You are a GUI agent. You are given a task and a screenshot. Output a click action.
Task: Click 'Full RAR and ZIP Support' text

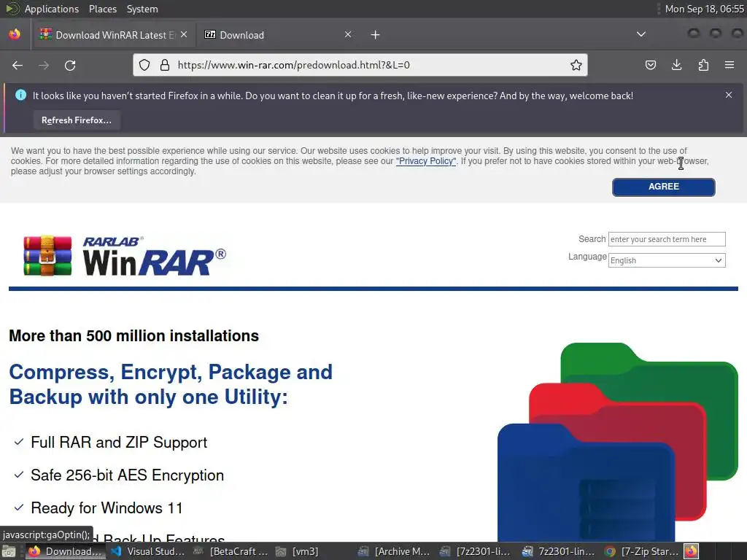[119, 443]
